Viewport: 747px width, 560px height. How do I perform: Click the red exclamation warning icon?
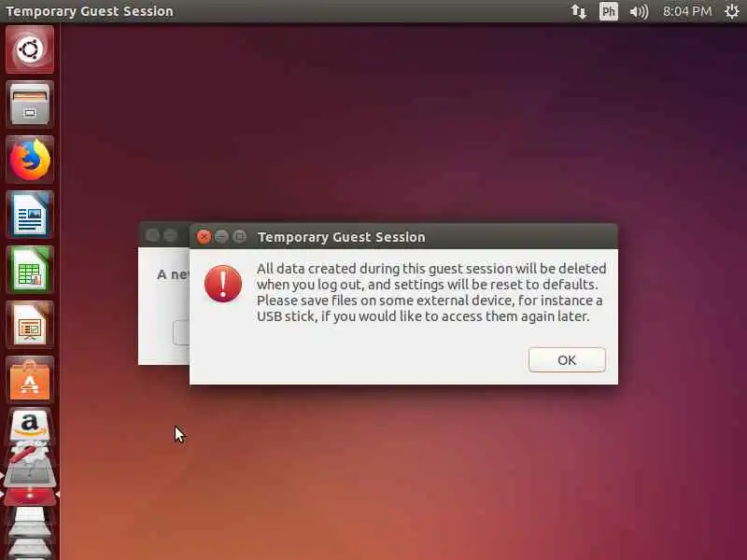click(x=223, y=284)
